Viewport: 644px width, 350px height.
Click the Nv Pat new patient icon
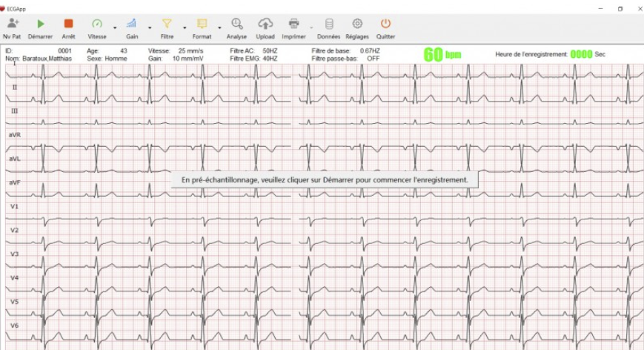pyautogui.click(x=12, y=24)
